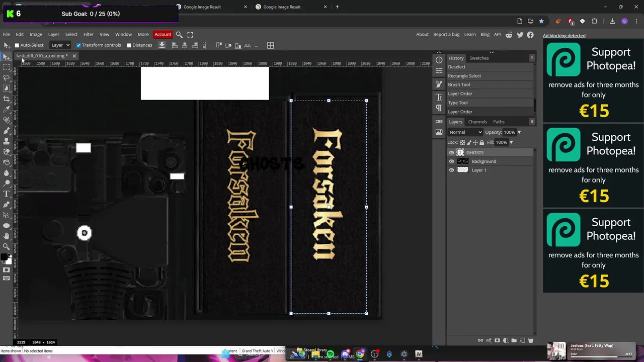The height and width of the screenshot is (362, 644).
Task: Open the search magnifier in the menu bar
Action: tap(179, 34)
